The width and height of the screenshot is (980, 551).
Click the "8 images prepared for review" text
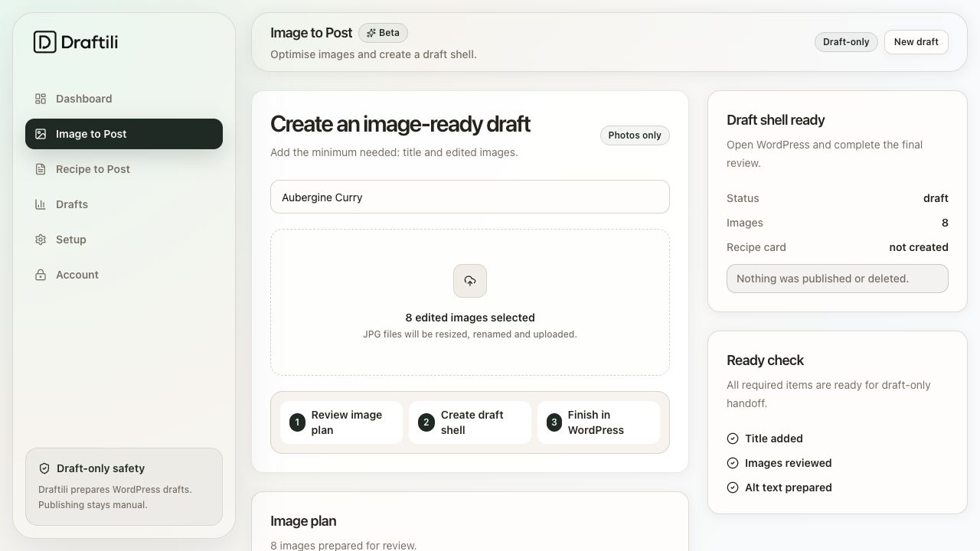344,546
